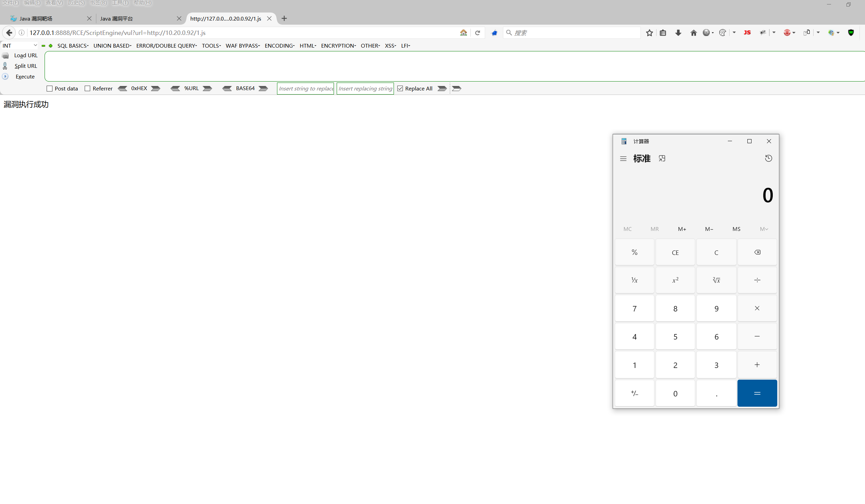Expand the INT type dropdown

[20, 46]
